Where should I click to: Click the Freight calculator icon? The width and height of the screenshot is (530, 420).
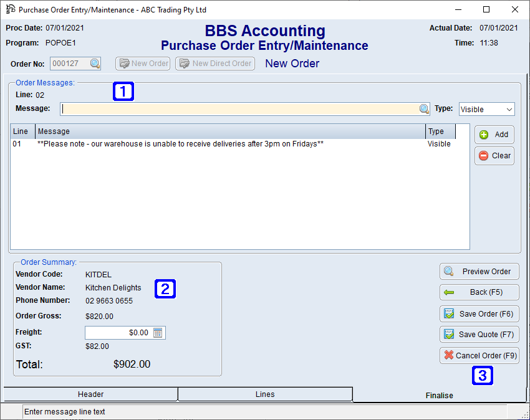tap(158, 332)
